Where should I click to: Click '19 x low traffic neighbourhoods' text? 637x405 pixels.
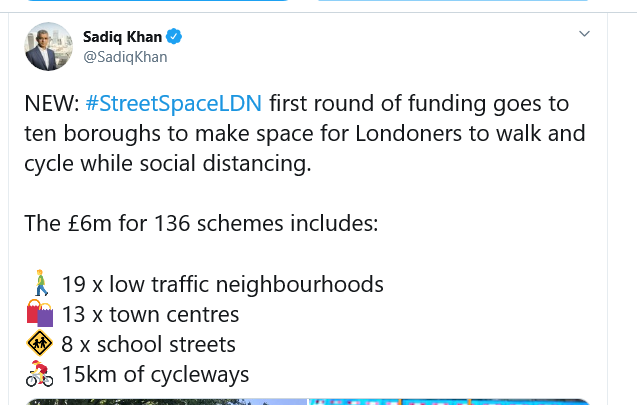[x=222, y=284]
